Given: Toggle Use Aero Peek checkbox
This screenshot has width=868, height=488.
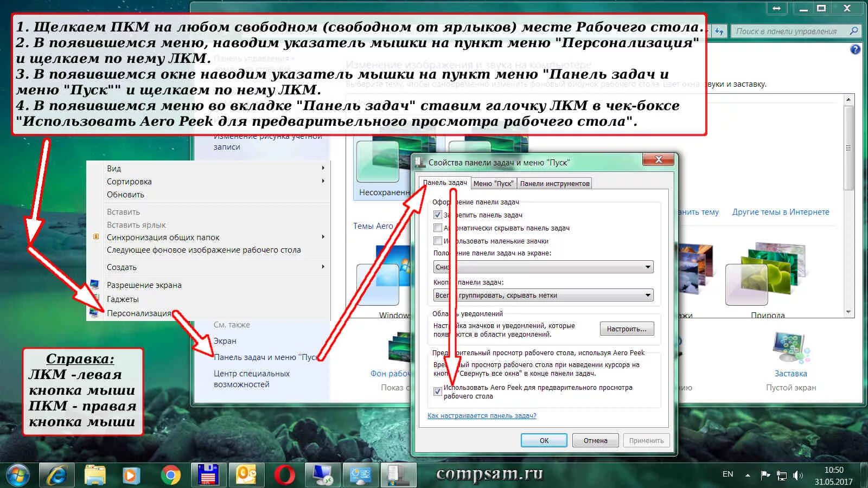Looking at the screenshot, I should (x=437, y=391).
